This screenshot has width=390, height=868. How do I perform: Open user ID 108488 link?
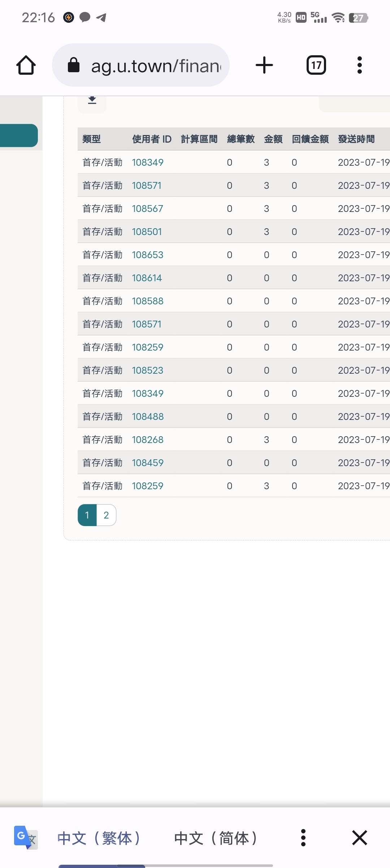[148, 417]
